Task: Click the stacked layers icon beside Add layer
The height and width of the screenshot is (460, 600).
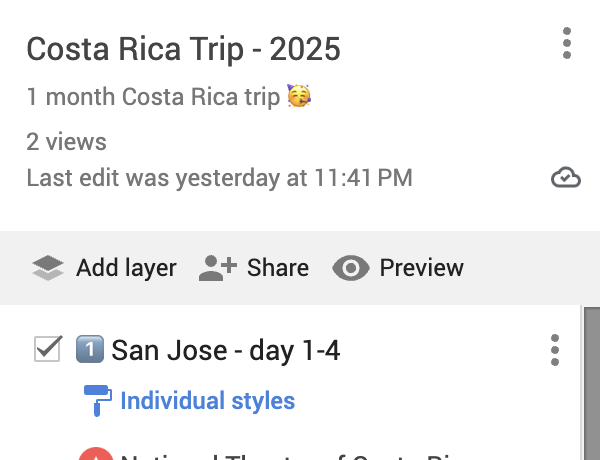Action: pyautogui.click(x=47, y=268)
